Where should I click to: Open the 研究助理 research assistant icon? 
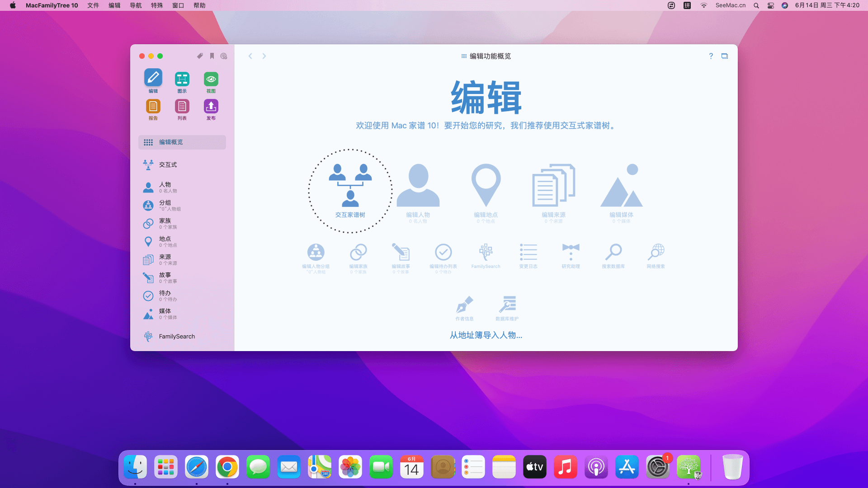[571, 252]
